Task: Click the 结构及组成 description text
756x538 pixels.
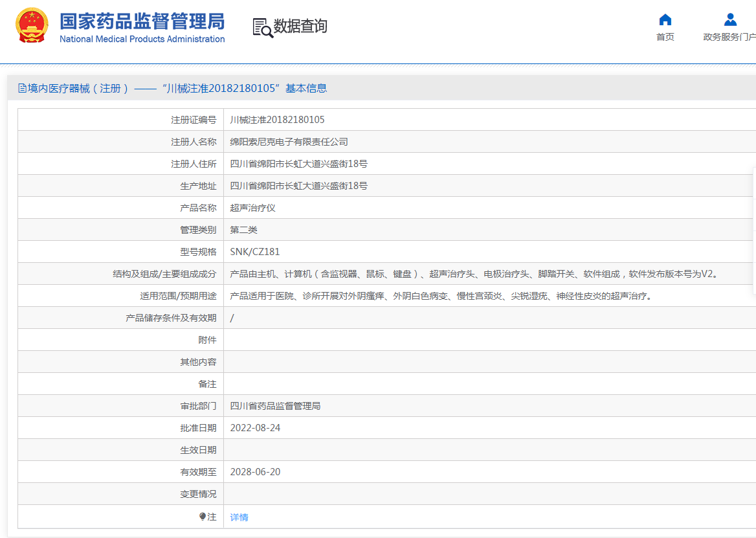Action: (x=475, y=274)
